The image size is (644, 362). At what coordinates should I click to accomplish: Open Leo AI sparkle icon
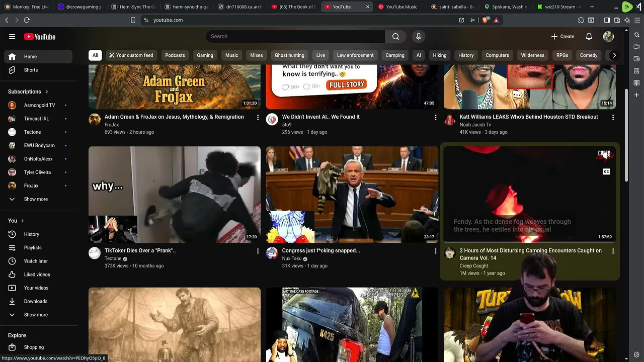627,20
